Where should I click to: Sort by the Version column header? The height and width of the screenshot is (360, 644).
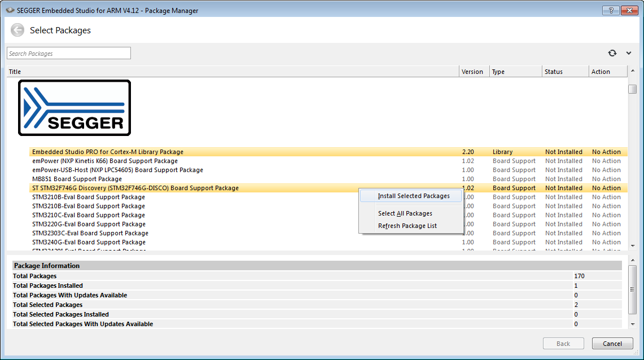point(474,72)
